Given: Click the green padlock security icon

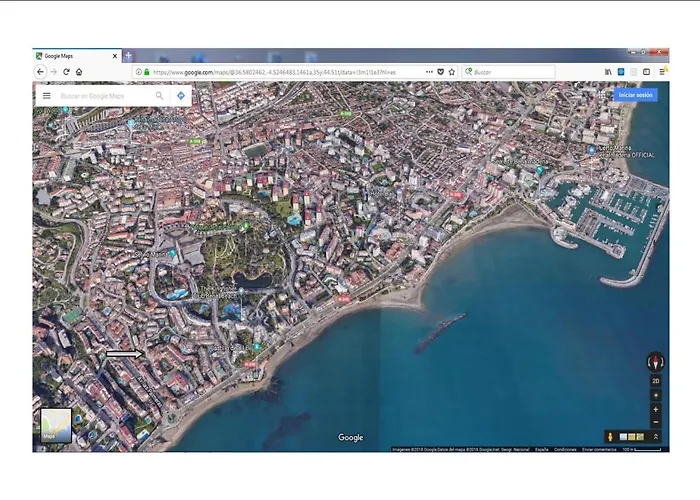Looking at the screenshot, I should click(146, 72).
